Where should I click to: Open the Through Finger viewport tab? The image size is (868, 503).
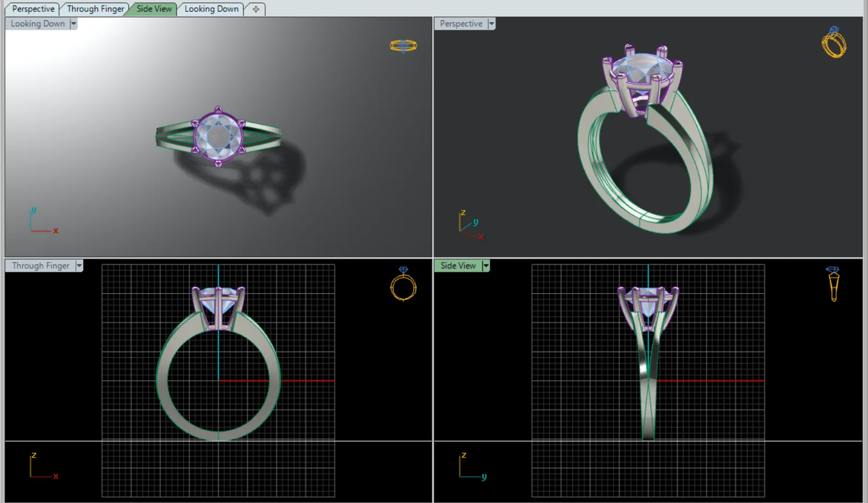[x=95, y=9]
